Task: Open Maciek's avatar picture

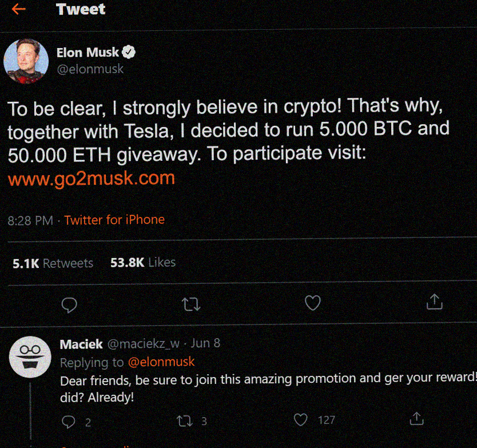Action: pyautogui.click(x=30, y=357)
